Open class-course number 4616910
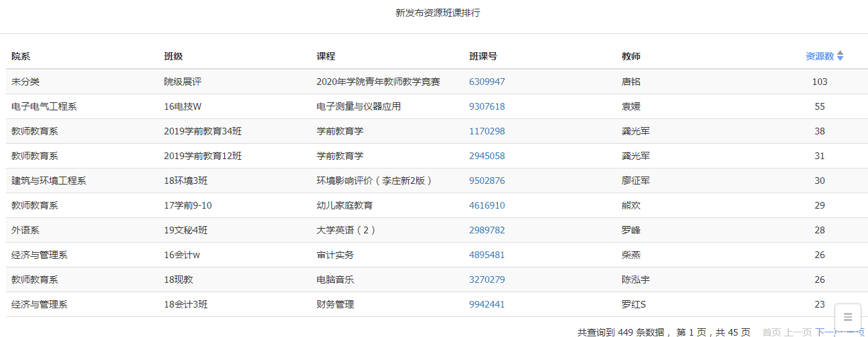The image size is (868, 337). (x=487, y=205)
